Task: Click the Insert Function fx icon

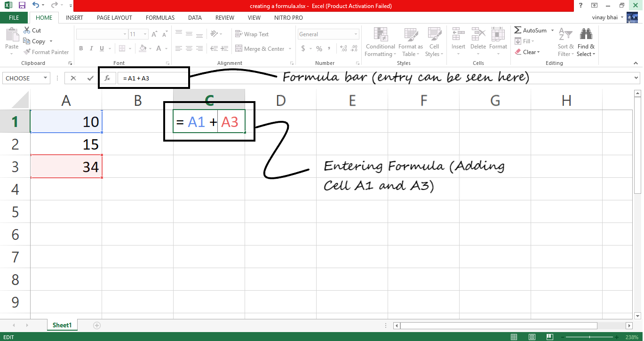Action: [x=107, y=78]
